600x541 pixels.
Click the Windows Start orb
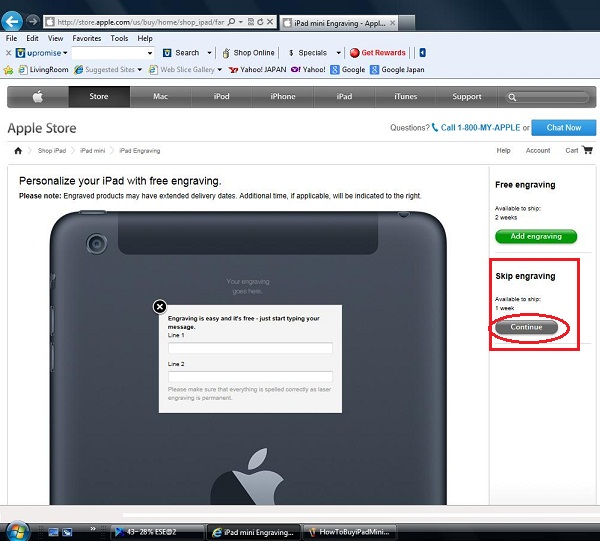click(x=16, y=531)
